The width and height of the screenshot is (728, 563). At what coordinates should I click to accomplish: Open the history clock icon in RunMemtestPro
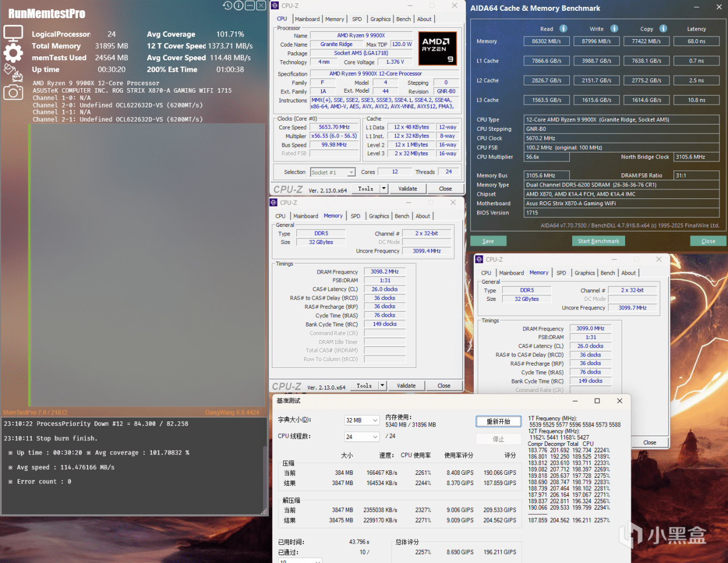click(227, 6)
